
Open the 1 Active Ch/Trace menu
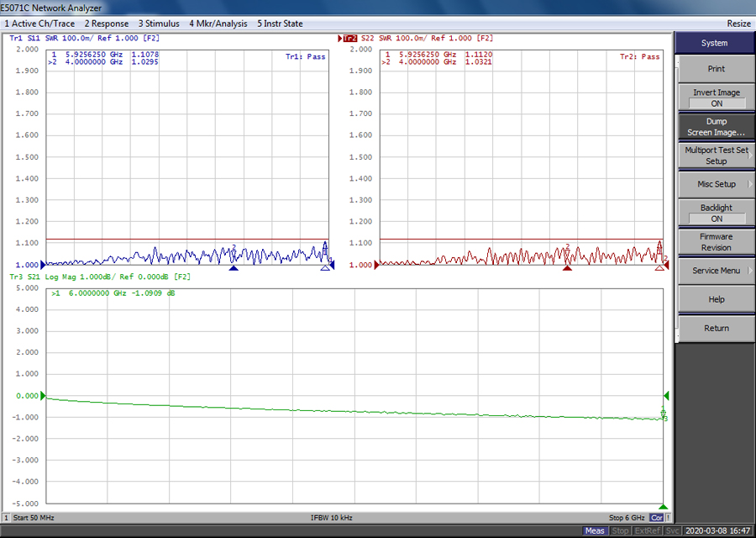point(39,24)
